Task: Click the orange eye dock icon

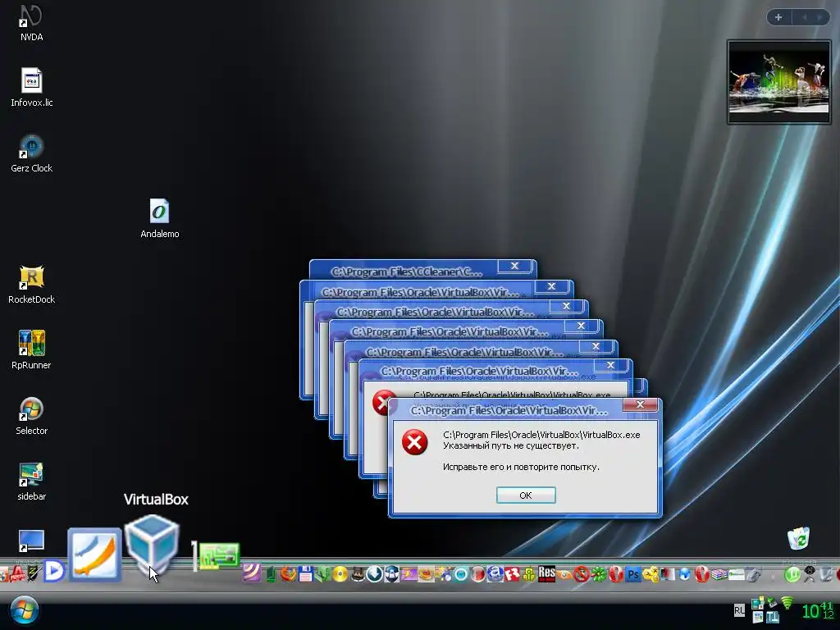Action: point(564,575)
